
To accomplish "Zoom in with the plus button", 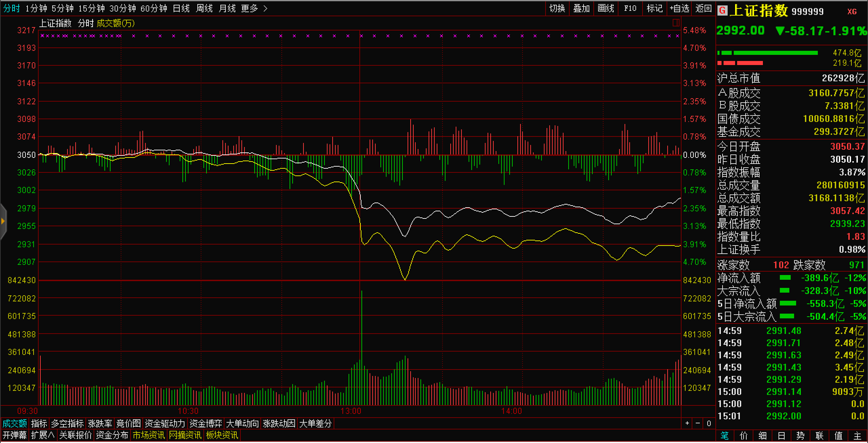I will point(687,423).
